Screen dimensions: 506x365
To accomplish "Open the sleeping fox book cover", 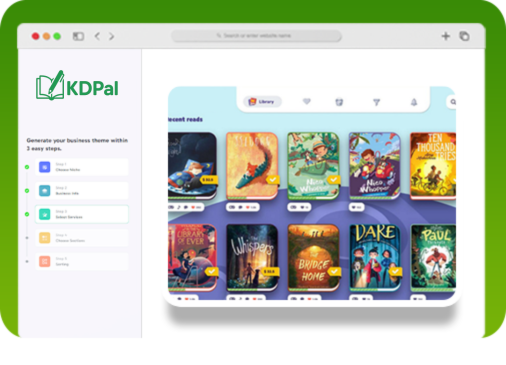I will 192,166.
